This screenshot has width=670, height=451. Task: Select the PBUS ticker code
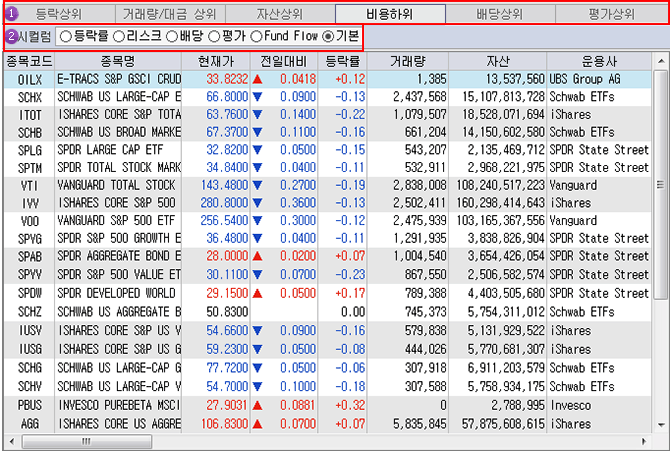click(30, 405)
